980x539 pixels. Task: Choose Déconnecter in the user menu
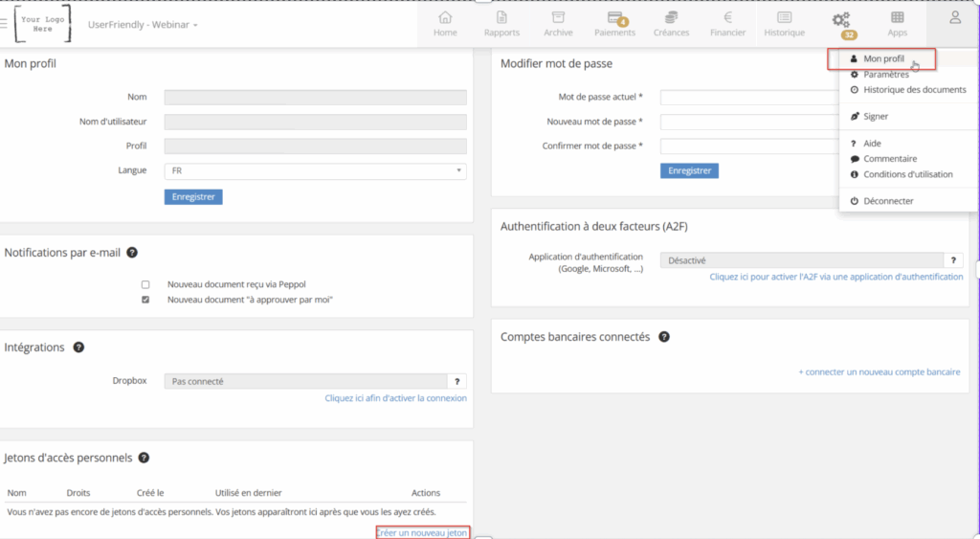pos(887,201)
